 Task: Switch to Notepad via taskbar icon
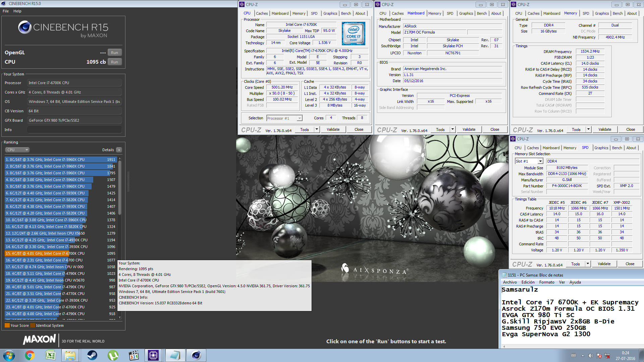coord(175,355)
